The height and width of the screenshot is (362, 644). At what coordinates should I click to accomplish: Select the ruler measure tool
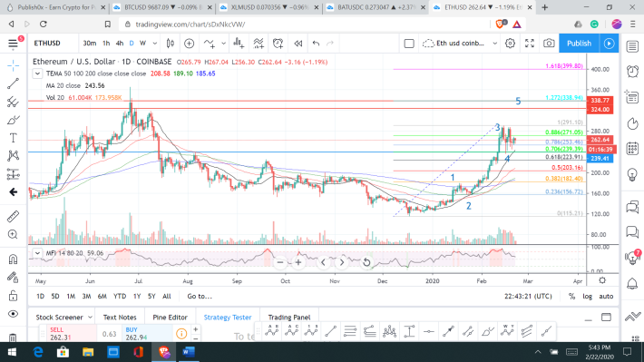tap(13, 217)
